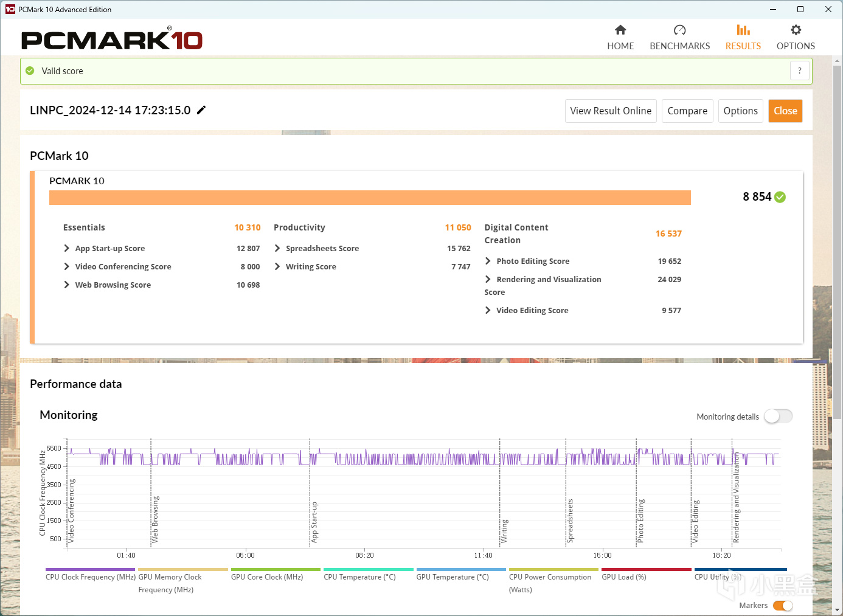The height and width of the screenshot is (616, 843).
Task: Click the Writing chart marker
Action: 504,531
